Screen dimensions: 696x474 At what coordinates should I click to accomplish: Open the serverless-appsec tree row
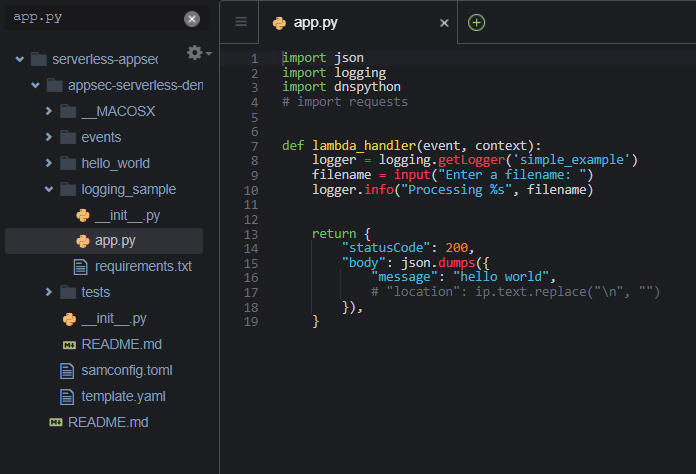click(x=104, y=59)
